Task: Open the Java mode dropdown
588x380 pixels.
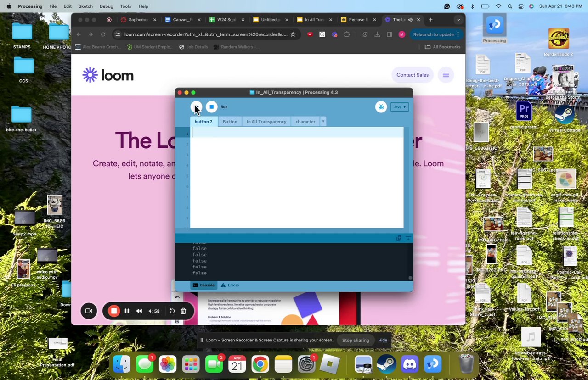Action: (x=400, y=107)
